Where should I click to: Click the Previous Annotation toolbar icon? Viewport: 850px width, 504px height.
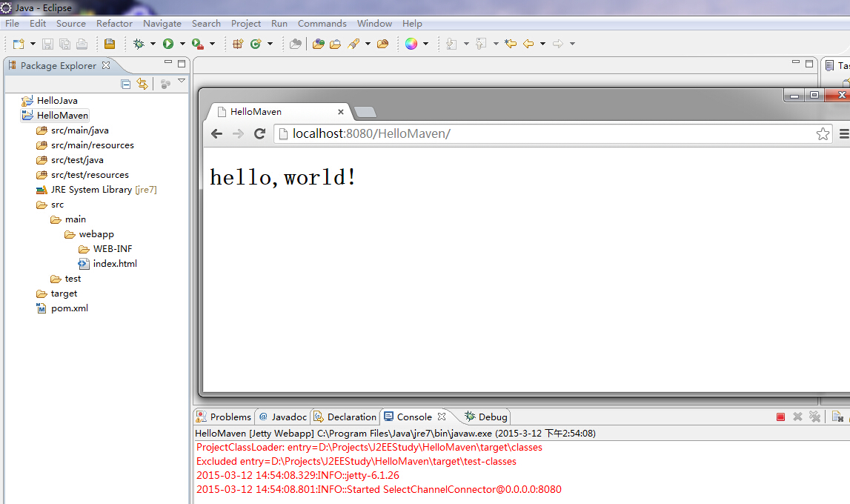coord(481,44)
